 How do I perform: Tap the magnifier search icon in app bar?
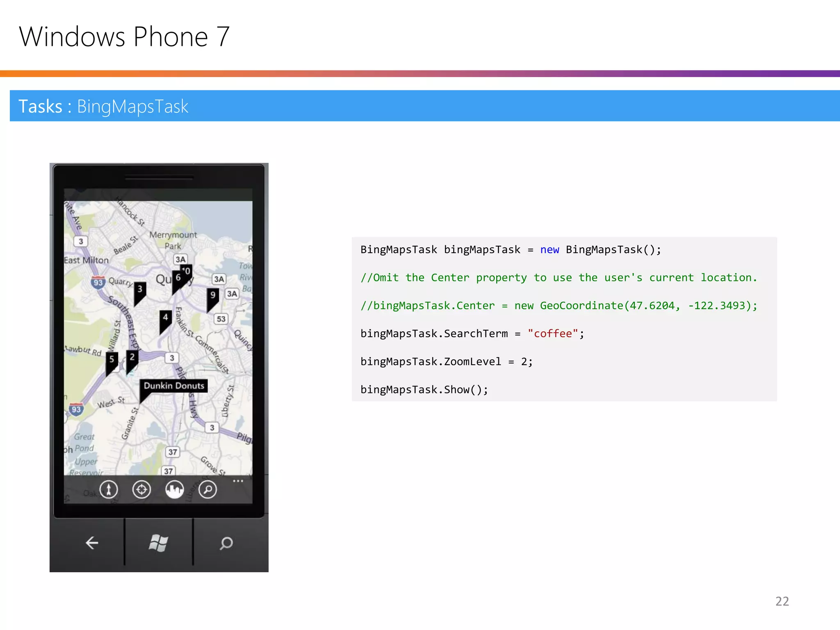(208, 489)
